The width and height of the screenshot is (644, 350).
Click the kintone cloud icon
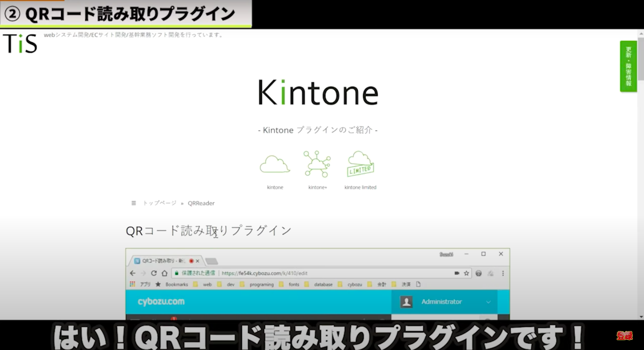[275, 164]
